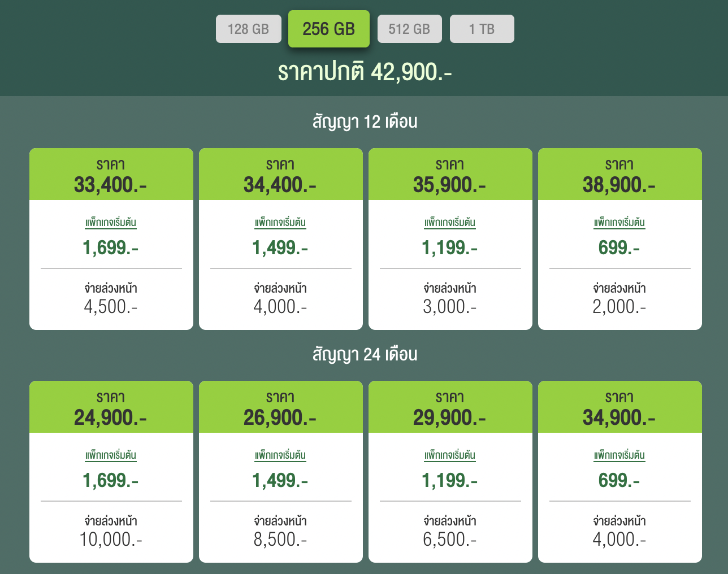Follow แพ็กเกจเริ่มต้น link in 26,900.- card
728x574 pixels.
[x=280, y=455]
